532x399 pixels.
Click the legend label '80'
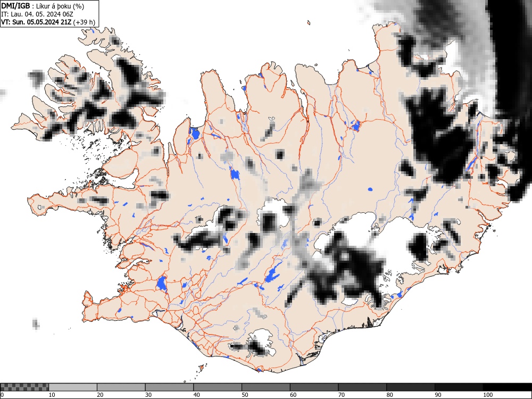(x=389, y=395)
